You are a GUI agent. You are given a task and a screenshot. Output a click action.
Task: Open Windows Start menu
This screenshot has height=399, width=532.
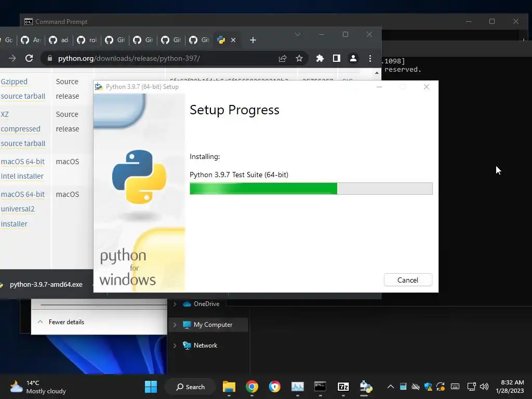pos(151,387)
